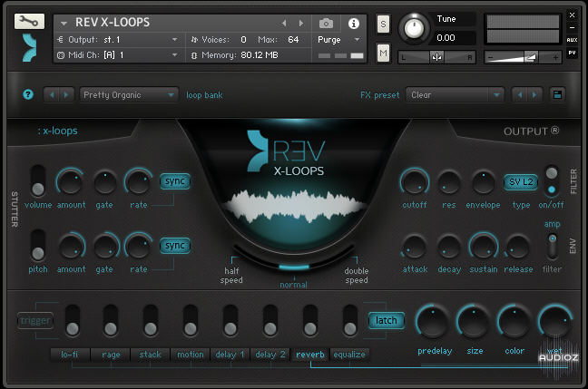
Task: Mute the instrument with the M button
Action: point(383,53)
